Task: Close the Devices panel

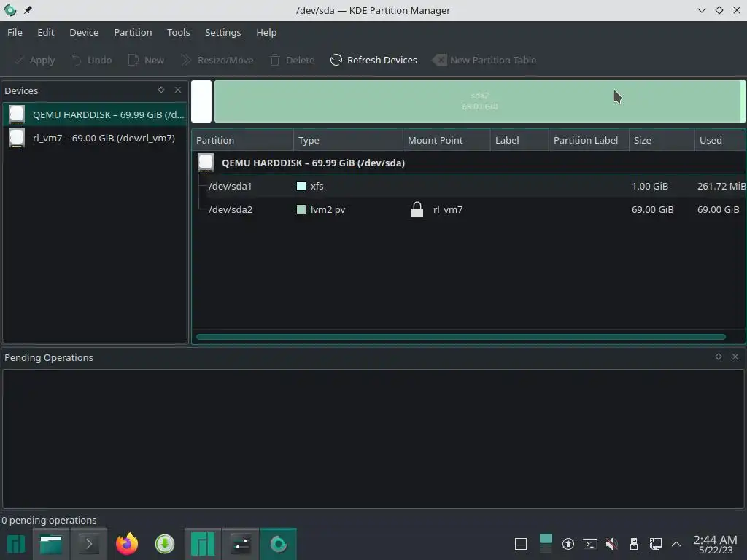Action: coord(178,90)
